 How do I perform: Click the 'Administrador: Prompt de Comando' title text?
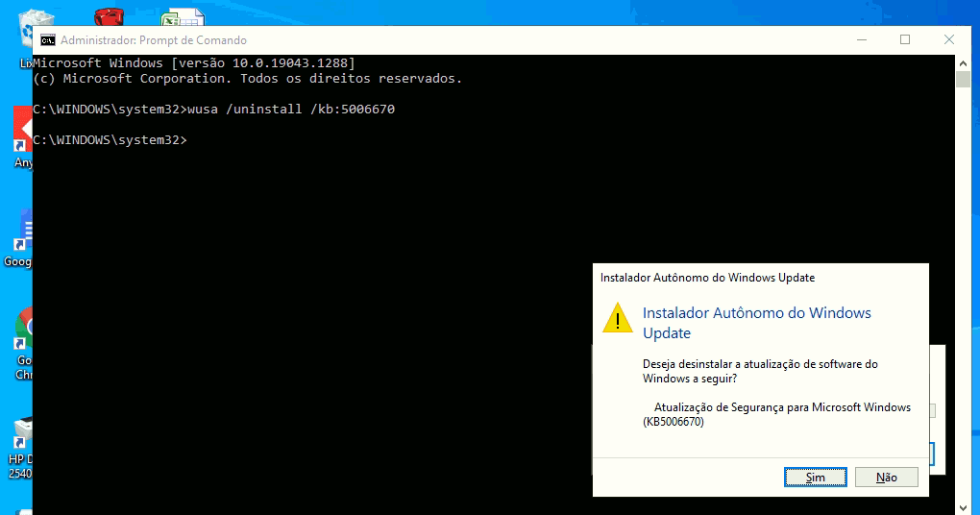click(154, 40)
